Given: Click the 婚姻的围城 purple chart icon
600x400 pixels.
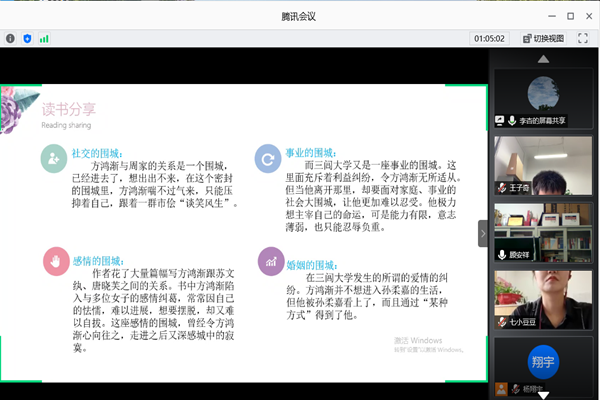Looking at the screenshot, I should (268, 261).
